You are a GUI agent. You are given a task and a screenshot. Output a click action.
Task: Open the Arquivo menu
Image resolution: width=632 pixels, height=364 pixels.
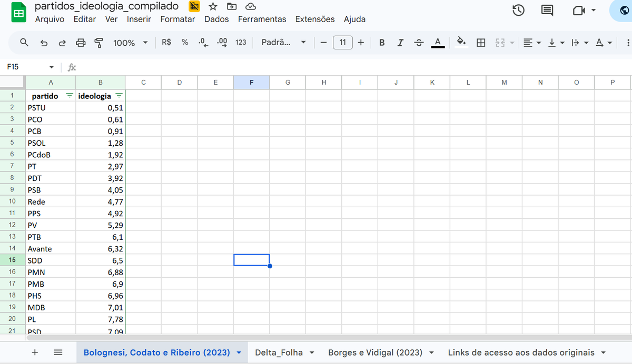[x=50, y=19]
